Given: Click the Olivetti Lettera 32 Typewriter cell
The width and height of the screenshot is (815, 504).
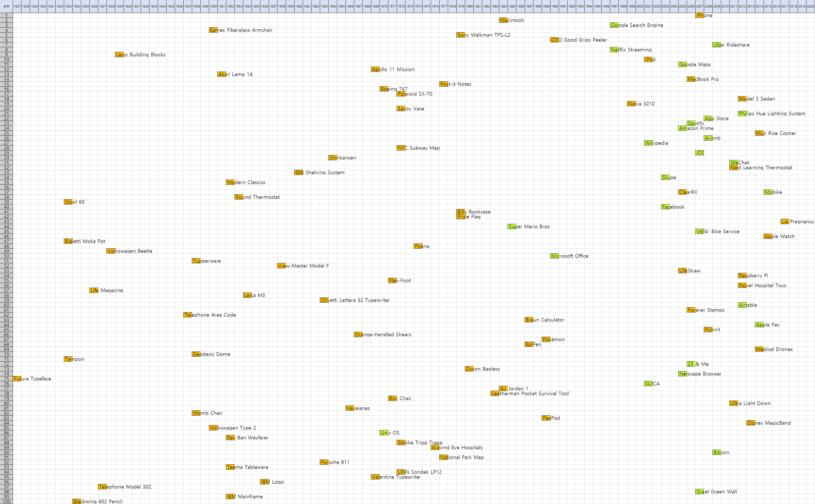Looking at the screenshot, I should pyautogui.click(x=324, y=300).
